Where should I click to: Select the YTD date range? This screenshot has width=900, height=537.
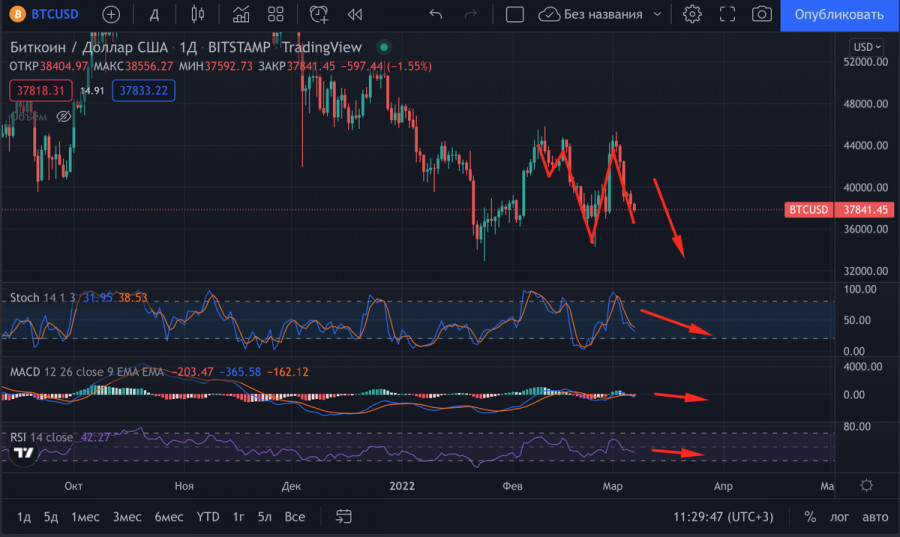point(208,517)
